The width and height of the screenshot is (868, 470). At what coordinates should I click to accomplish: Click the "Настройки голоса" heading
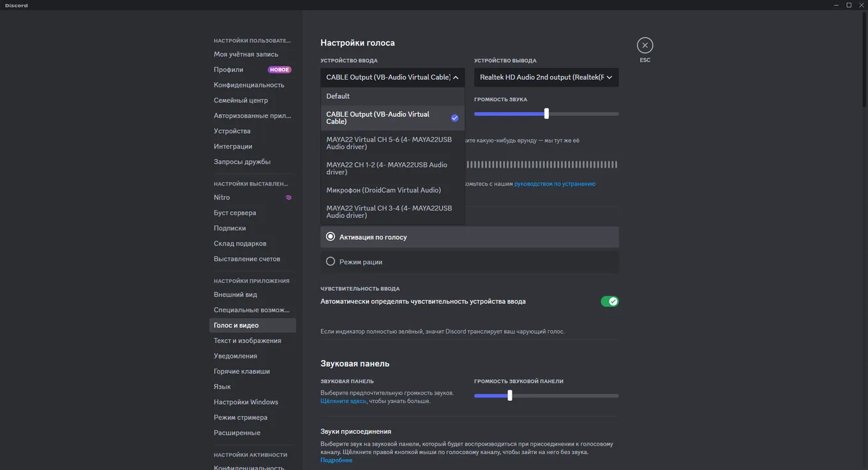point(357,43)
